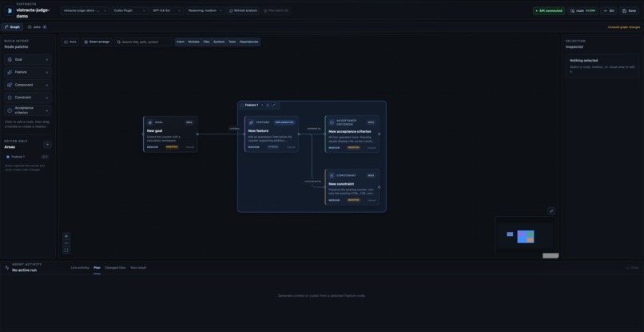The width and height of the screenshot is (644, 332).
Task: Add an Acceptance criterion node via plus icon
Action: pyautogui.click(x=47, y=110)
